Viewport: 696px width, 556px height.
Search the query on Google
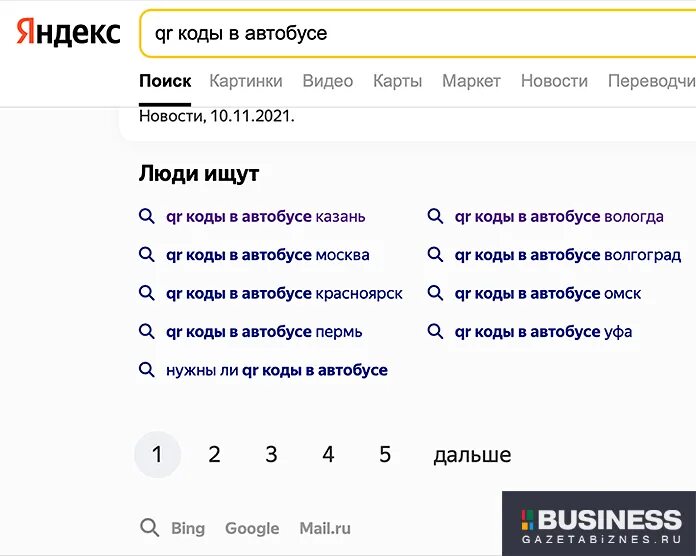pyautogui.click(x=252, y=528)
